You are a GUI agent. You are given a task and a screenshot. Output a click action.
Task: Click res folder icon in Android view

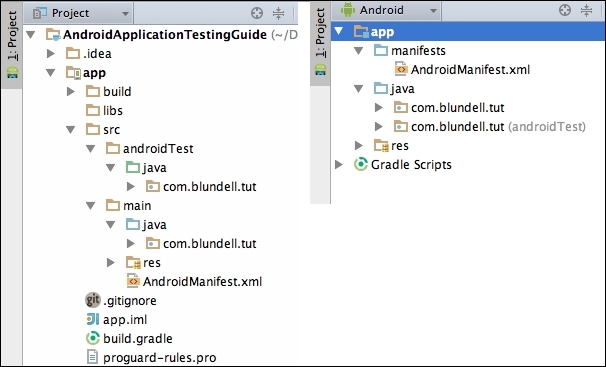tap(381, 146)
